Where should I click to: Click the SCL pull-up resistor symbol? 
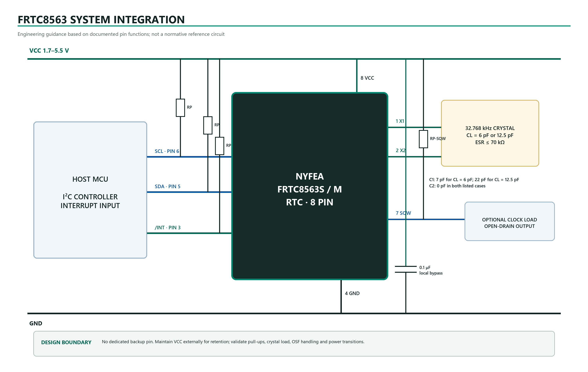181,108
